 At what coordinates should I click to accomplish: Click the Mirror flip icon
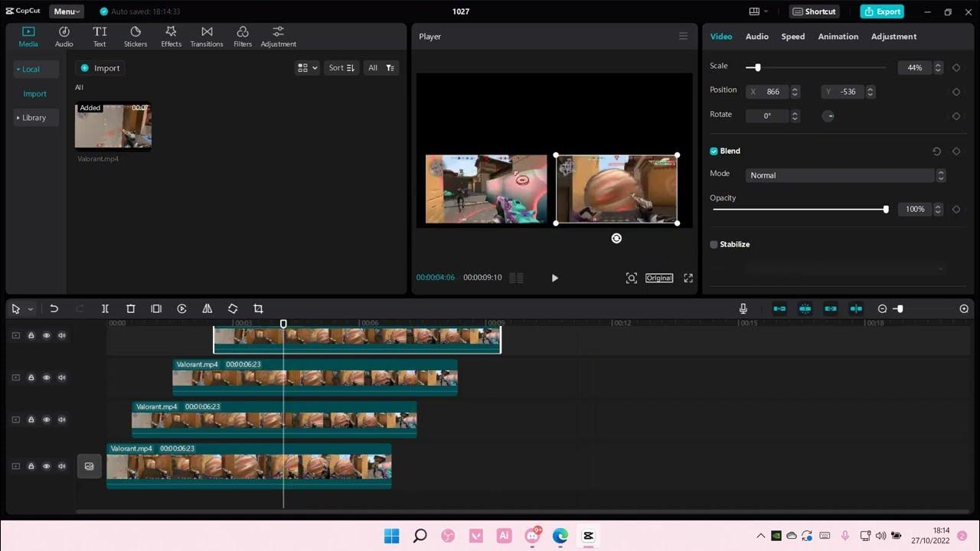coord(207,308)
